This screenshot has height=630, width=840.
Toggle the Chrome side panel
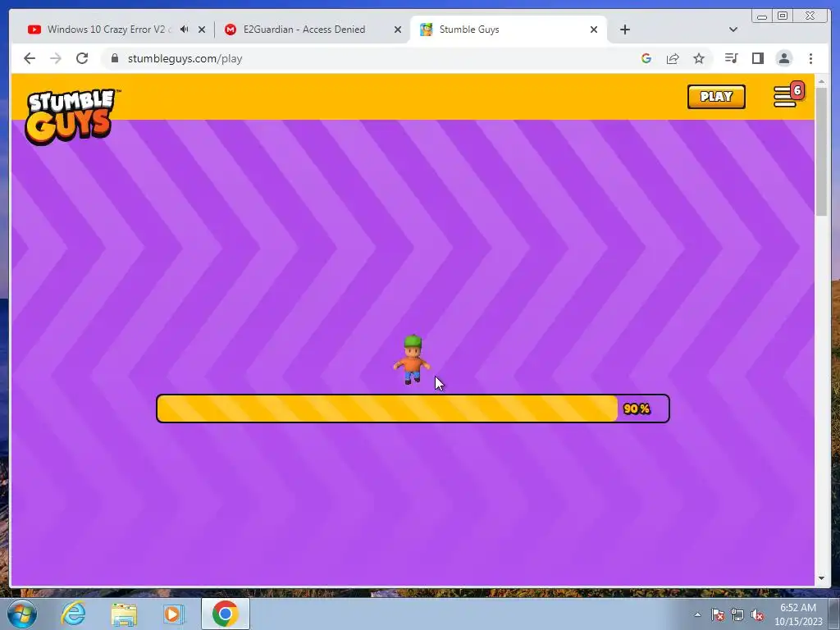(x=757, y=58)
